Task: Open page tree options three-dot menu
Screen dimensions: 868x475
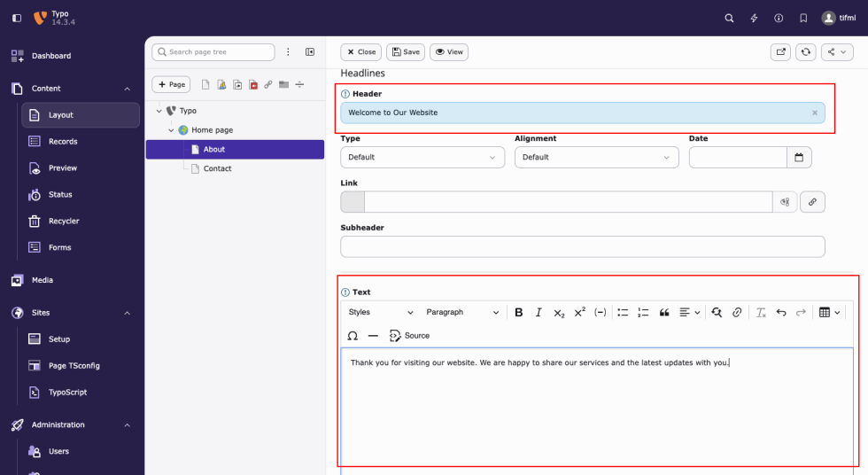Action: tap(288, 52)
